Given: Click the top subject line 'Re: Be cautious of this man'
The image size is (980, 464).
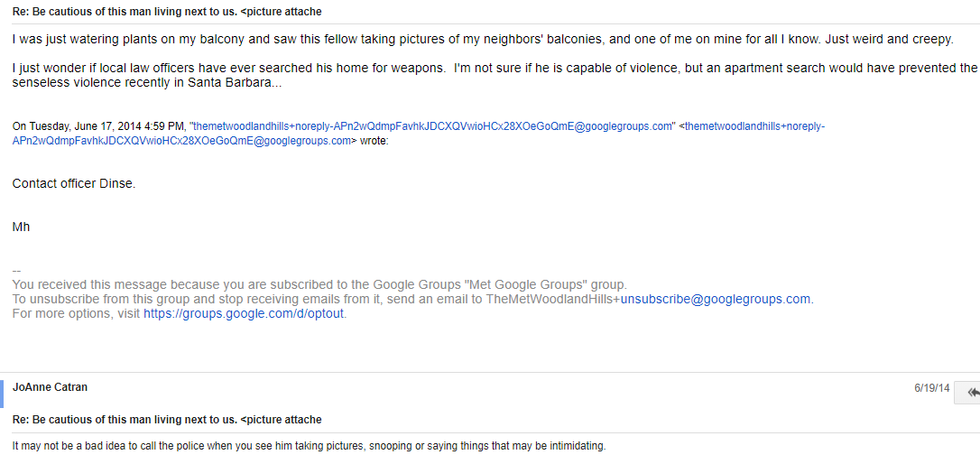Looking at the screenshot, I should 167,12.
